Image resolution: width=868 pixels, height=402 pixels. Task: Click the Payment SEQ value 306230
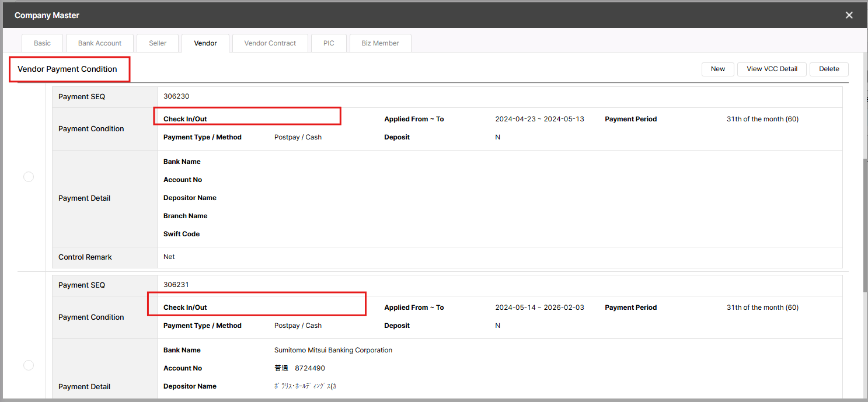coord(176,97)
